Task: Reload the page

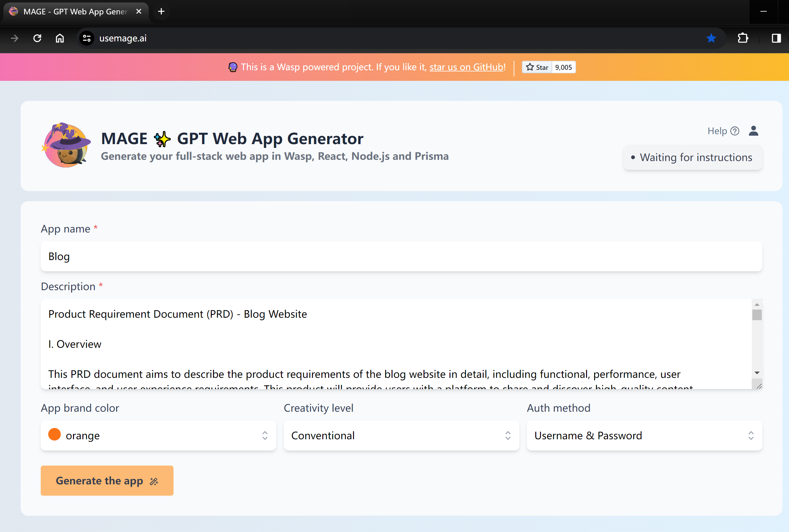Action: [x=37, y=38]
